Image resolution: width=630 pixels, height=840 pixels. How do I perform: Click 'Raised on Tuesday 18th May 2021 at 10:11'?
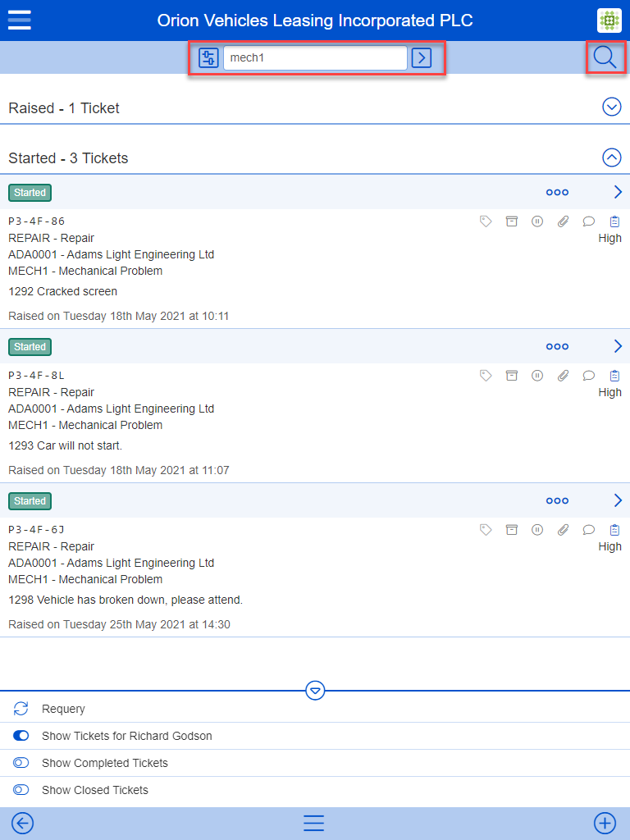click(118, 316)
